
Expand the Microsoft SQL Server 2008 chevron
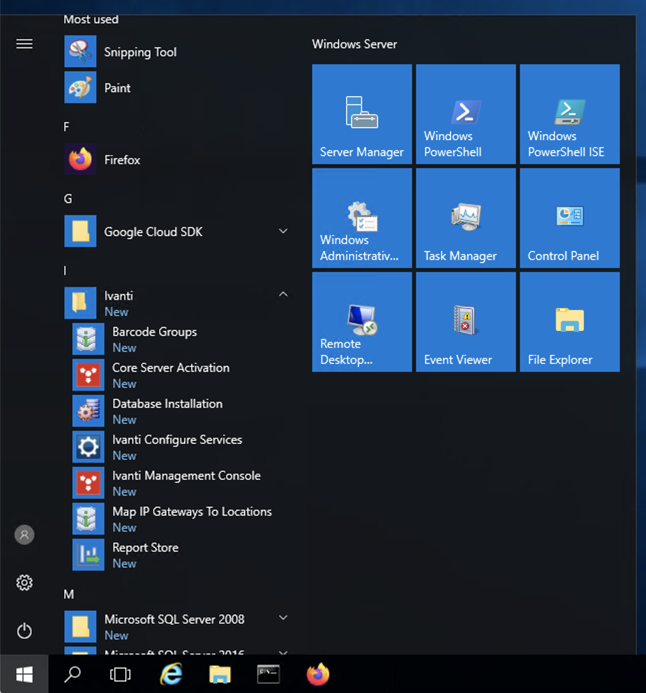tap(283, 618)
